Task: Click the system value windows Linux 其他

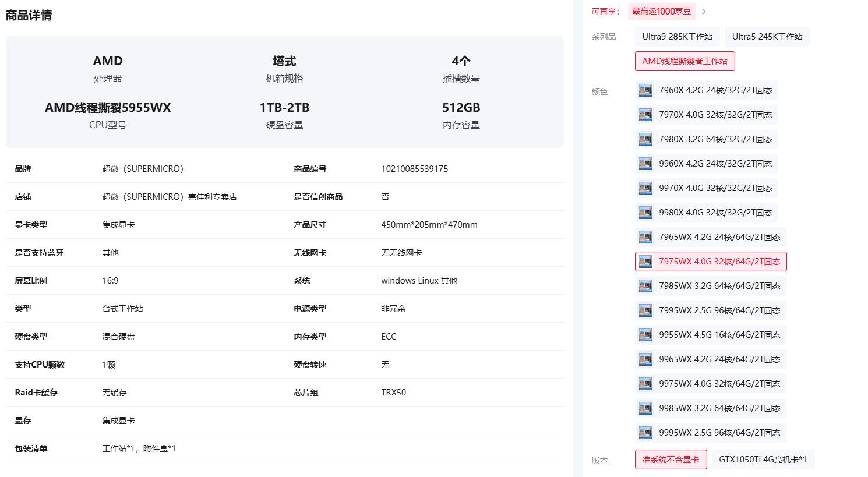Action: pos(419,281)
